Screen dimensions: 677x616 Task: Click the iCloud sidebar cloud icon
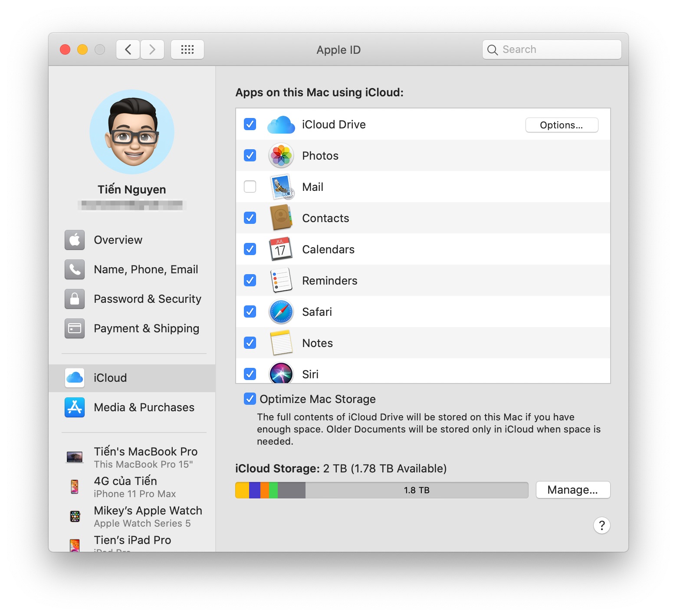click(75, 378)
